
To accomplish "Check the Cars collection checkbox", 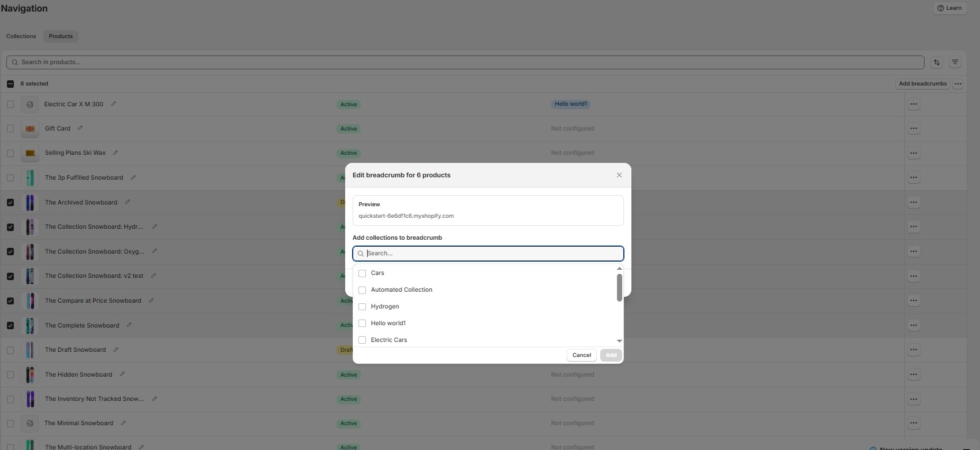I will click(x=362, y=273).
